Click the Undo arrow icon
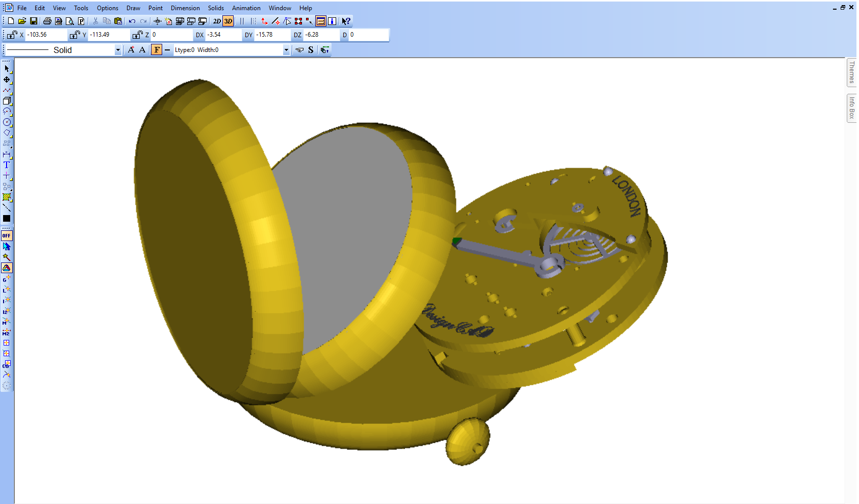Image resolution: width=859 pixels, height=504 pixels. 132,21
